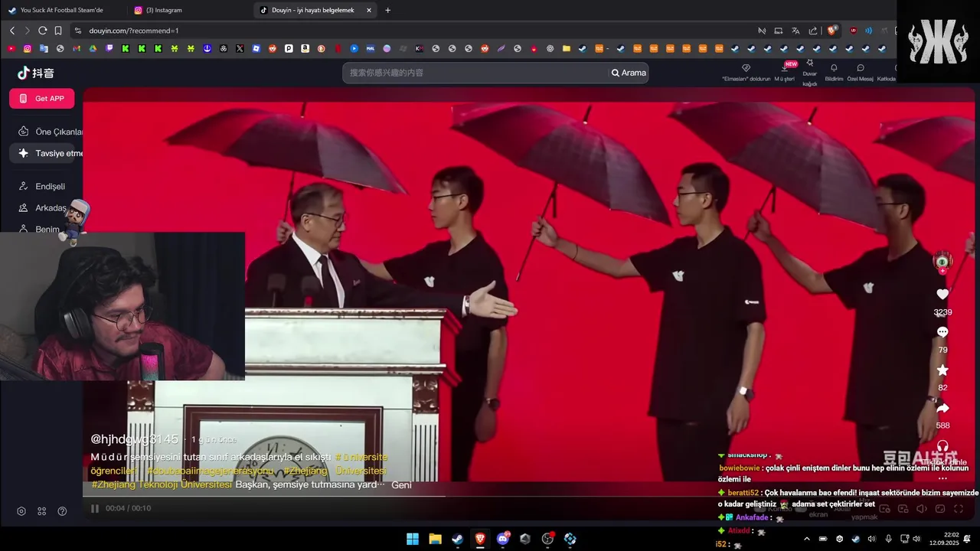Open the YouTube bookmark
The height and width of the screenshot is (551, 980).
11,48
